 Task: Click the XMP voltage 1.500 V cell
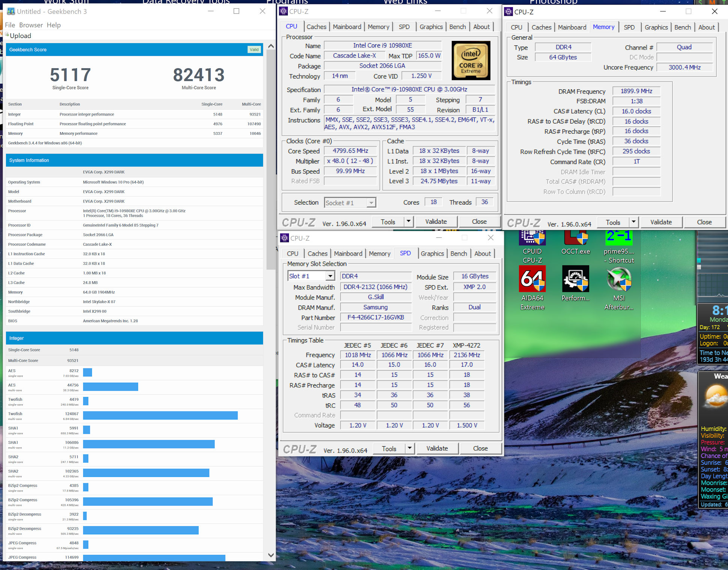467,425
